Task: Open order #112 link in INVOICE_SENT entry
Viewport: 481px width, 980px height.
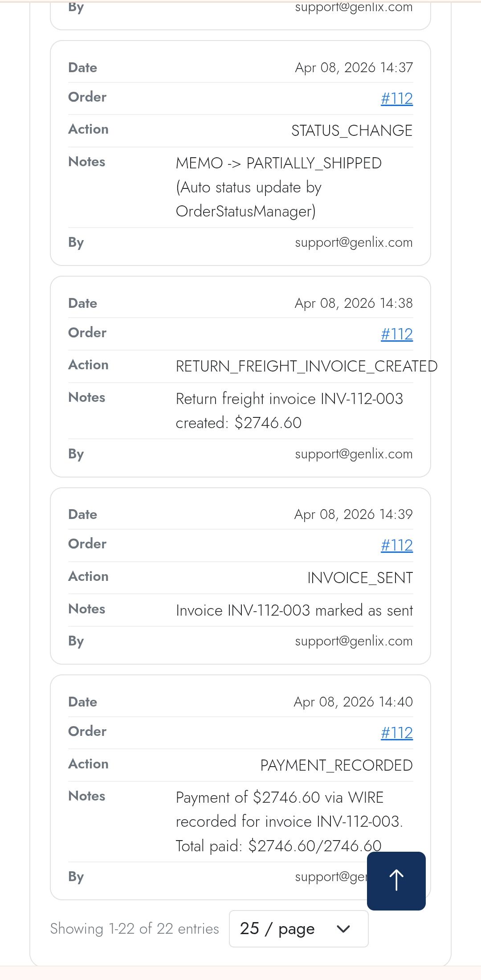Action: click(396, 545)
